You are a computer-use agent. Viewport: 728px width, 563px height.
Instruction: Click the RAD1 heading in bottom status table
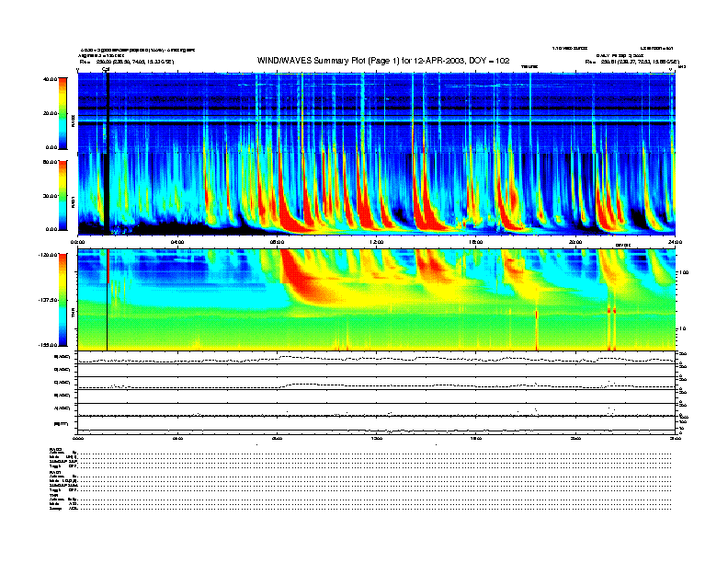[x=55, y=472]
